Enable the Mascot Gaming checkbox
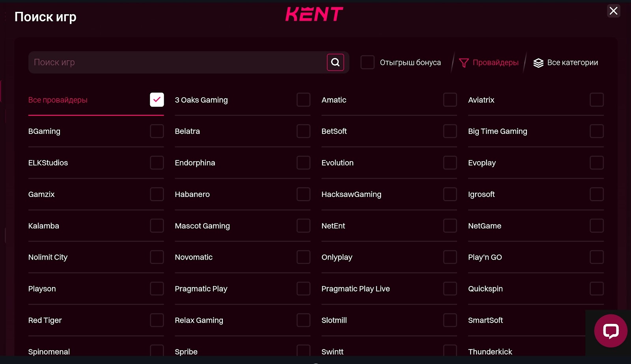This screenshot has height=364, width=631. click(303, 226)
